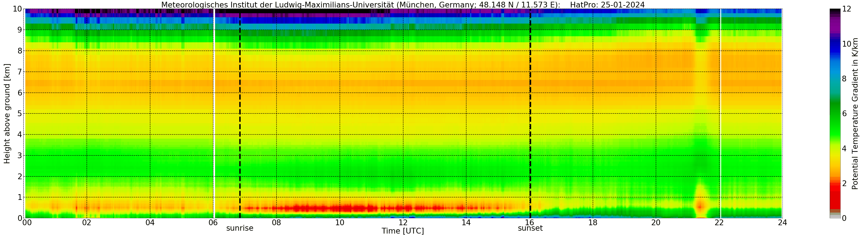868x237 pixels.
Task: Click the colorbar tick label '0'
Action: [844, 218]
